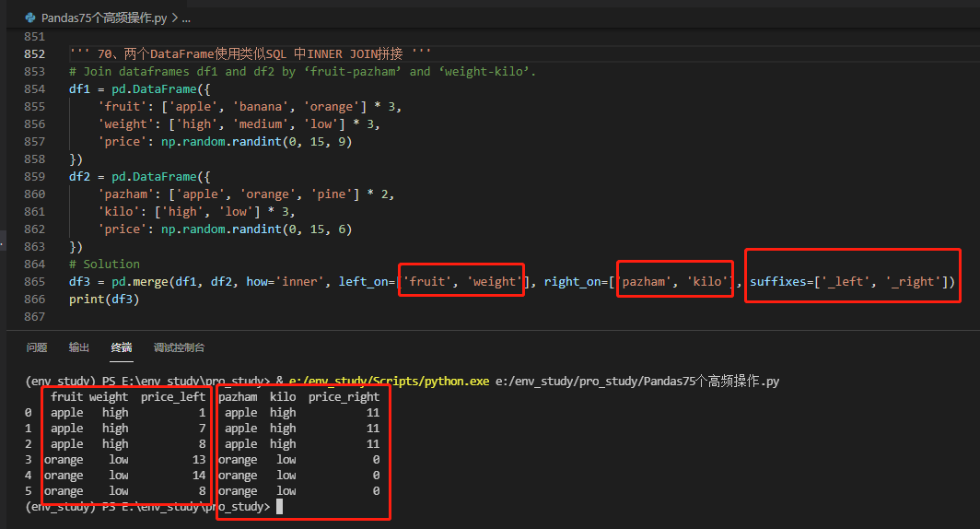This screenshot has height=529, width=980.
Task: Click the '# Solution' comment
Action: (x=104, y=264)
